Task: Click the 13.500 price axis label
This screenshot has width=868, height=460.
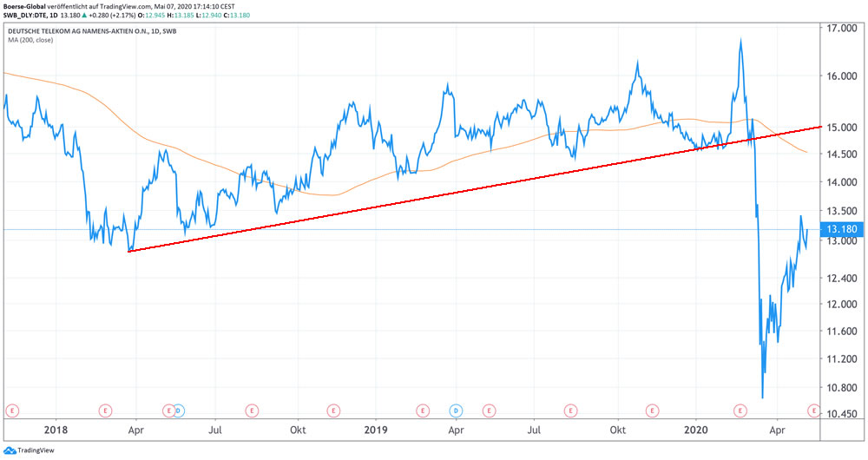Action: pos(841,211)
